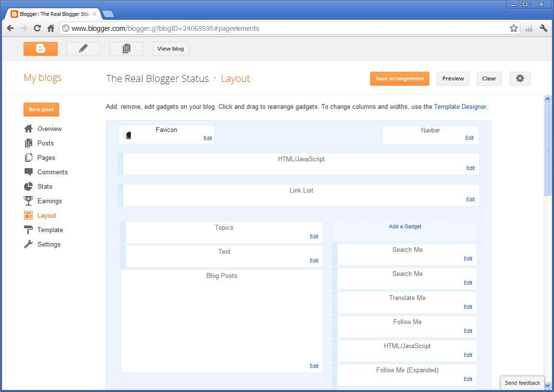
Task: Open the gear settings dropdown button
Action: 520,78
